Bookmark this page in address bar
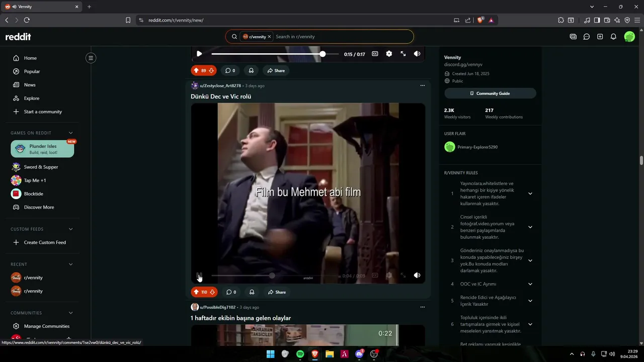Screen dimensions: 644x362 [128, 20]
